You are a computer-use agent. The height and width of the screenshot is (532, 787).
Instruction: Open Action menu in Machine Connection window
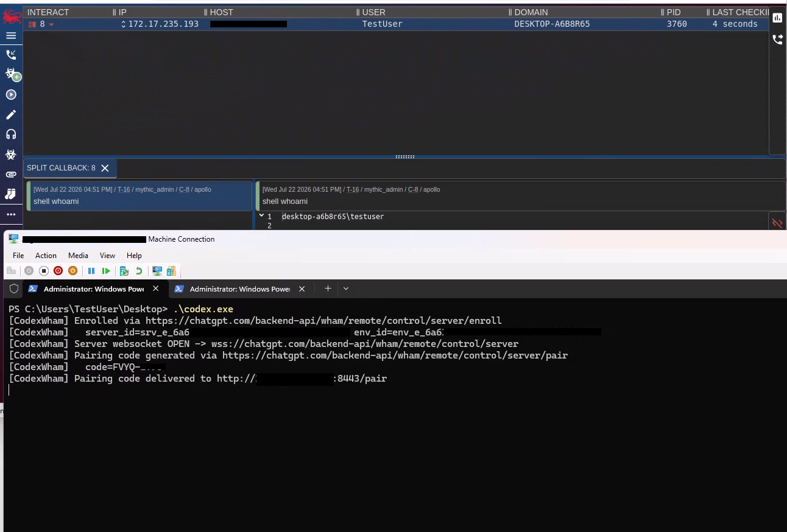[46, 256]
